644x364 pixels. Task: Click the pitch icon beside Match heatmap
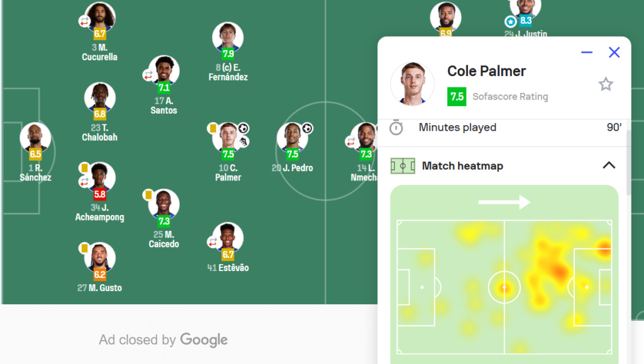coord(402,166)
